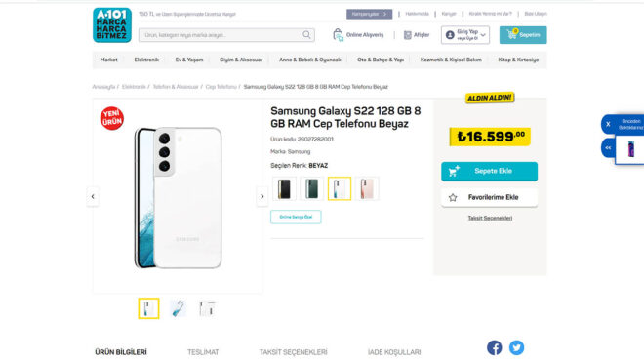Switch to the TESLİMAT tab

coord(203,352)
